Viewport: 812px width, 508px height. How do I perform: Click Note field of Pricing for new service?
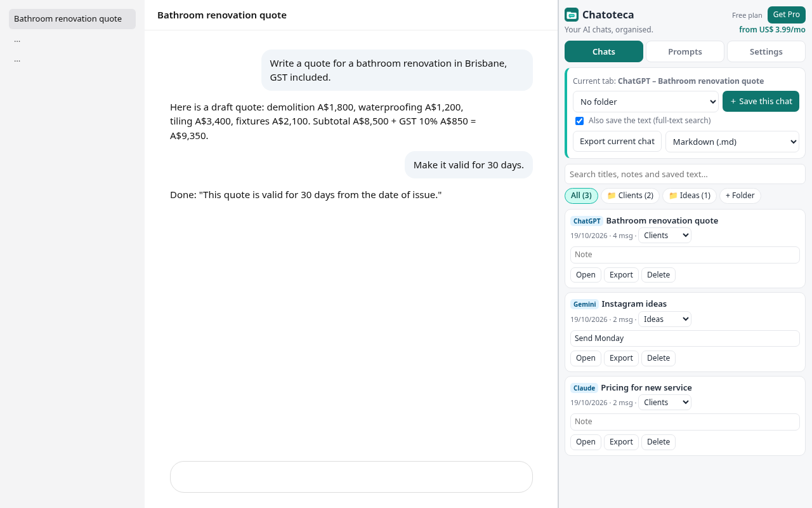pos(685,422)
